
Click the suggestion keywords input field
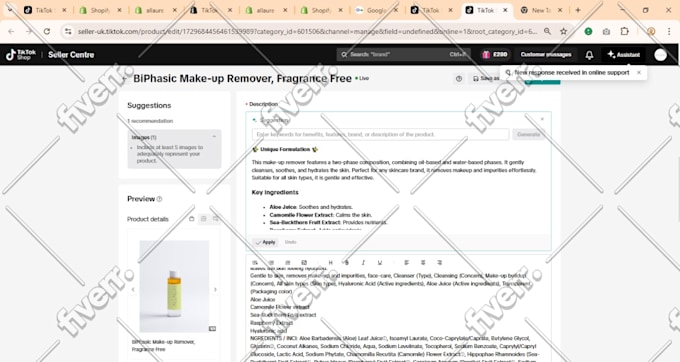point(380,134)
